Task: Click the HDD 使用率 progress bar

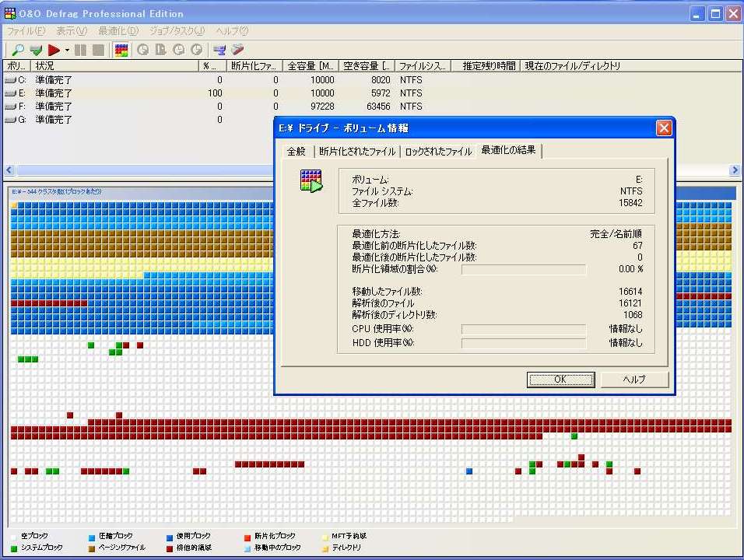Action: click(524, 343)
